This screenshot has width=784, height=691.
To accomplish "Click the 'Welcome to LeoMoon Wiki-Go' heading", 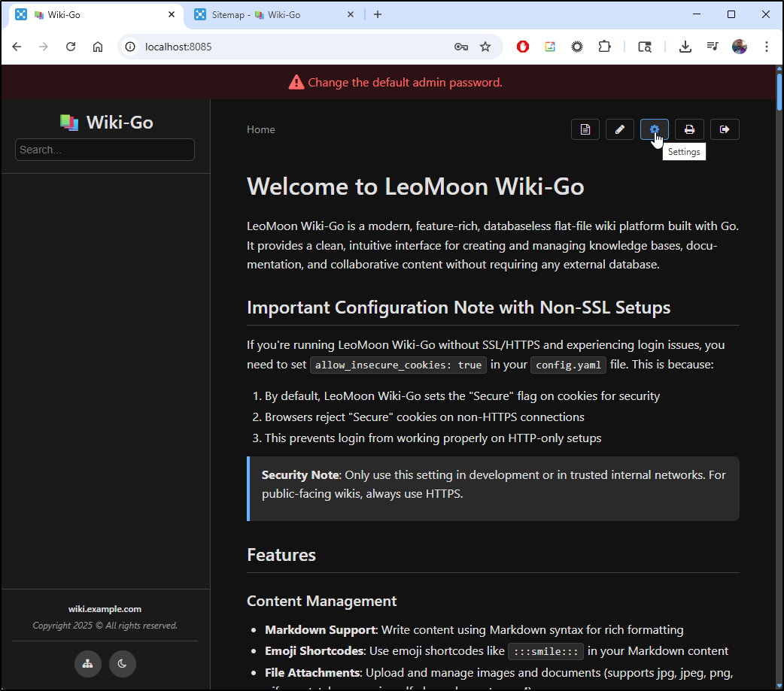I will [415, 187].
